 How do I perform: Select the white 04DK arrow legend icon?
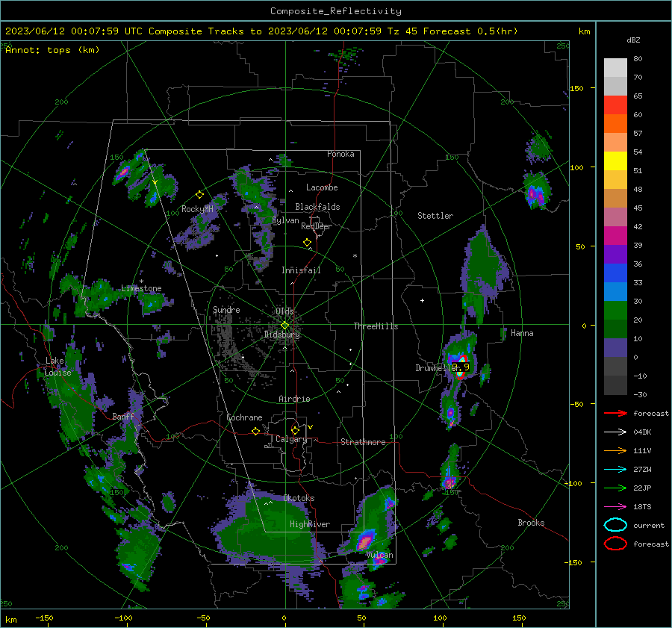(x=615, y=432)
